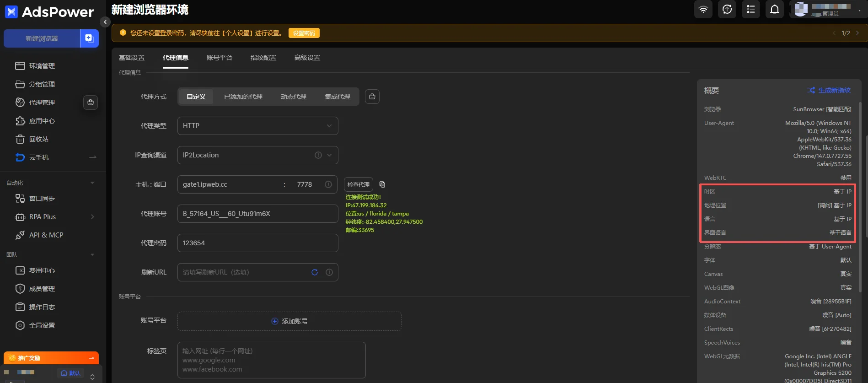This screenshot has height=383, width=868.
Task: Open notifications bell icon
Action: click(775, 9)
